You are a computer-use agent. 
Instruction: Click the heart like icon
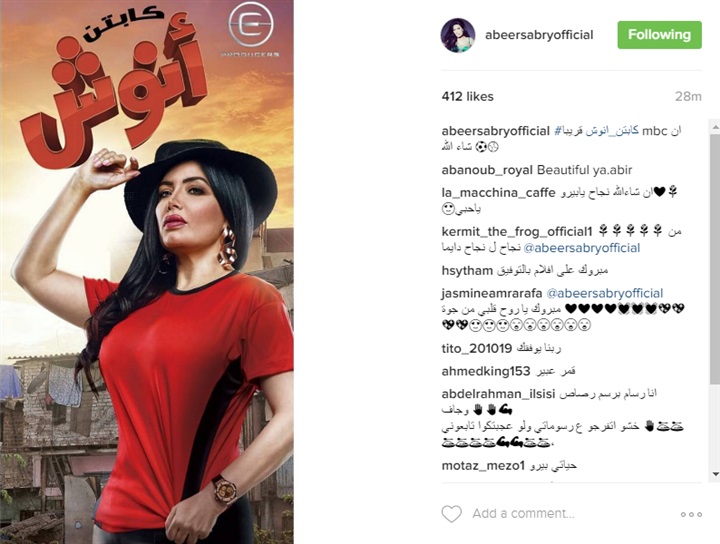451,514
